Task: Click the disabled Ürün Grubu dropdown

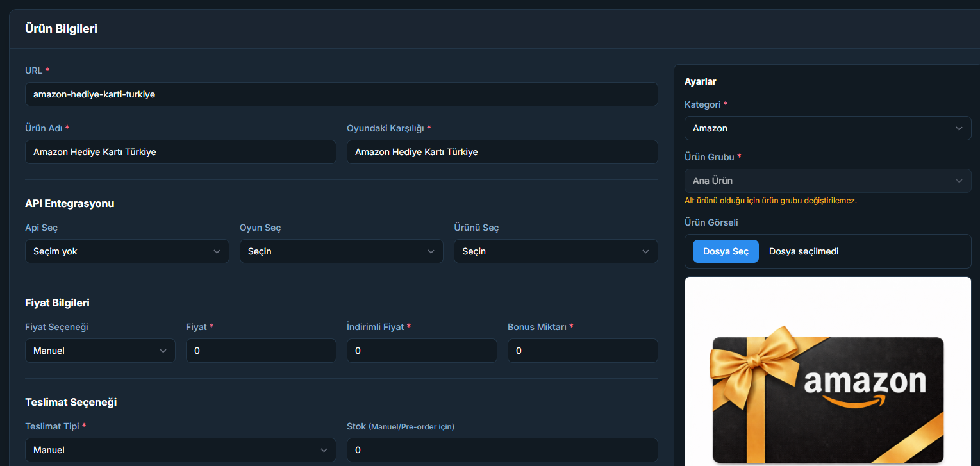Action: coord(828,181)
